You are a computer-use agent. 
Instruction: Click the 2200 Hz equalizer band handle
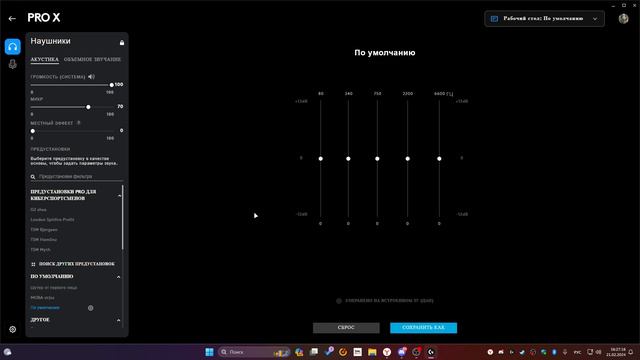coord(407,159)
